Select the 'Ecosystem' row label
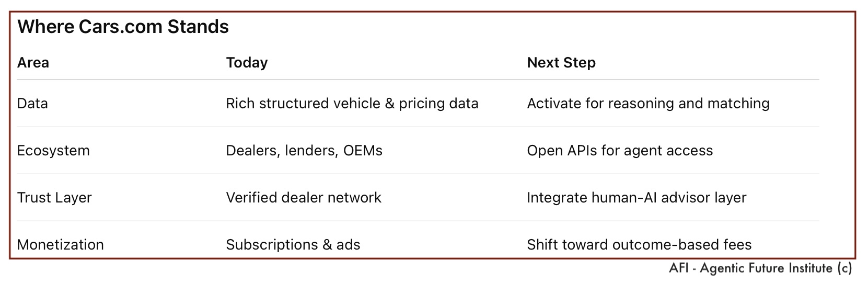Screen dimensions: 868x282 click(53, 151)
